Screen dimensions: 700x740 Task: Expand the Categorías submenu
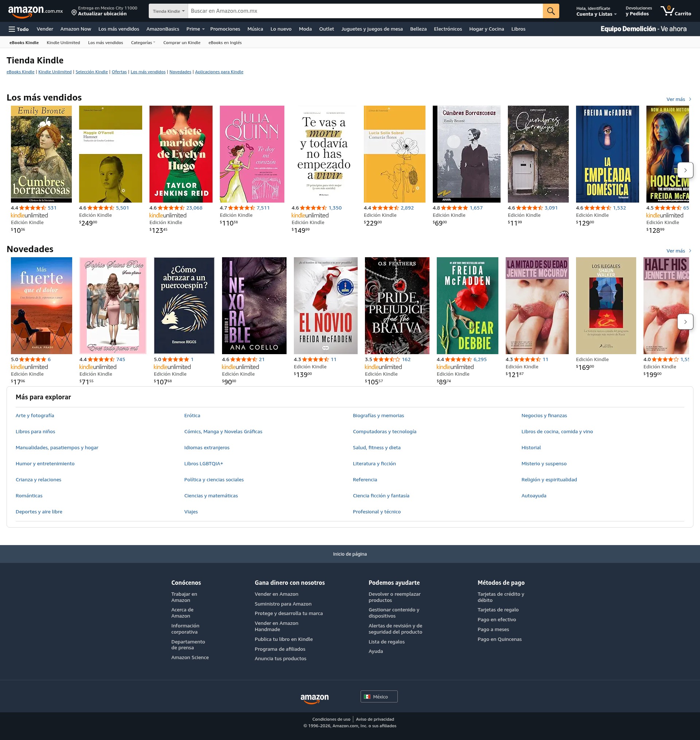click(143, 43)
